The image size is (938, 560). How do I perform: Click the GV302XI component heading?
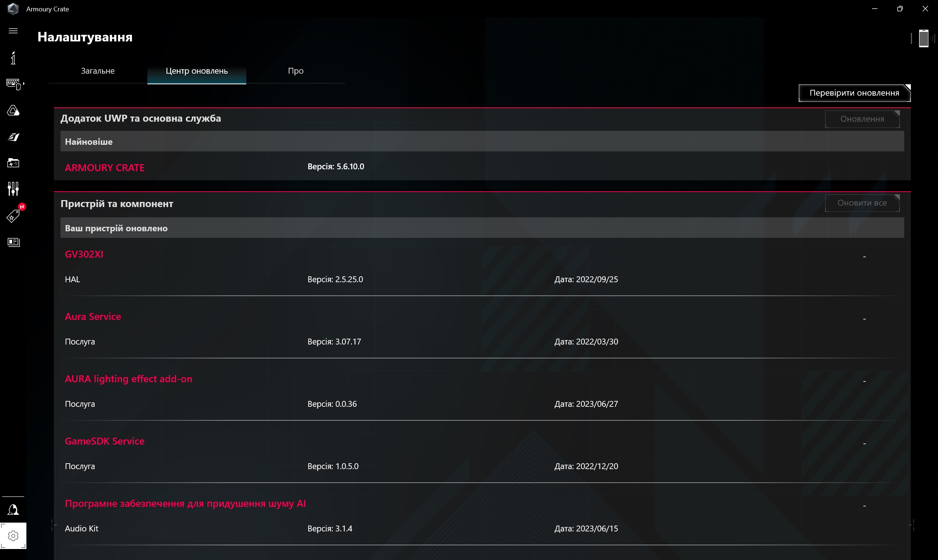coord(84,254)
